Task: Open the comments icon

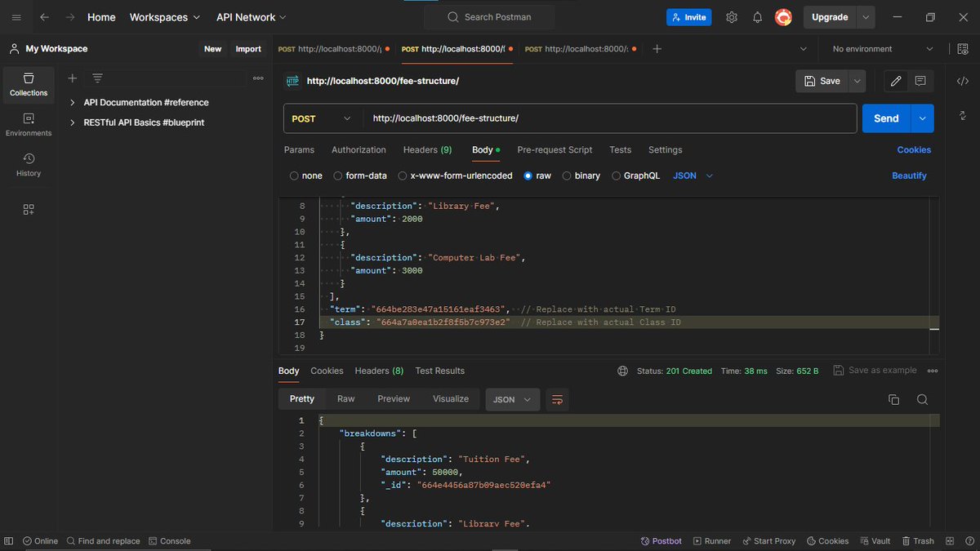Action: 920,81
